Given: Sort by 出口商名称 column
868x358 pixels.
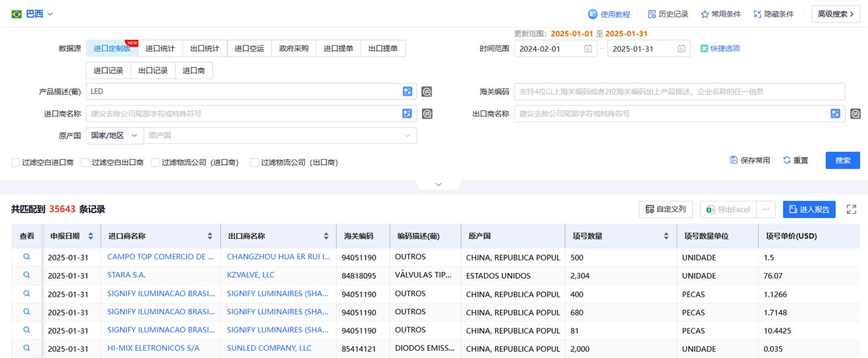Looking at the screenshot, I should coord(326,236).
